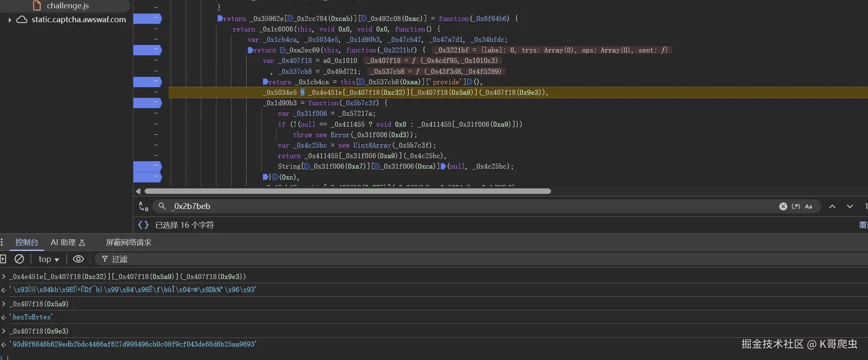
Task: Show the console sidebar panel
Action: coord(3,259)
